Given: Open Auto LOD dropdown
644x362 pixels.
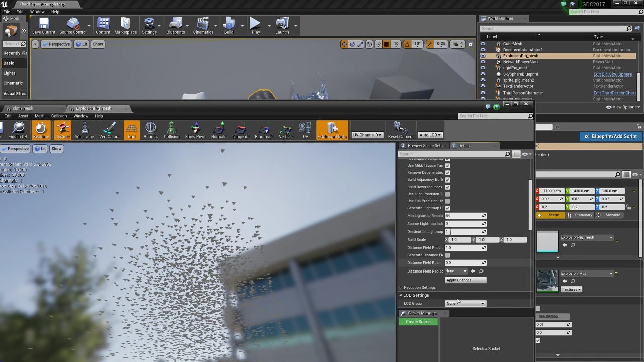Looking at the screenshot, I should click(x=430, y=135).
